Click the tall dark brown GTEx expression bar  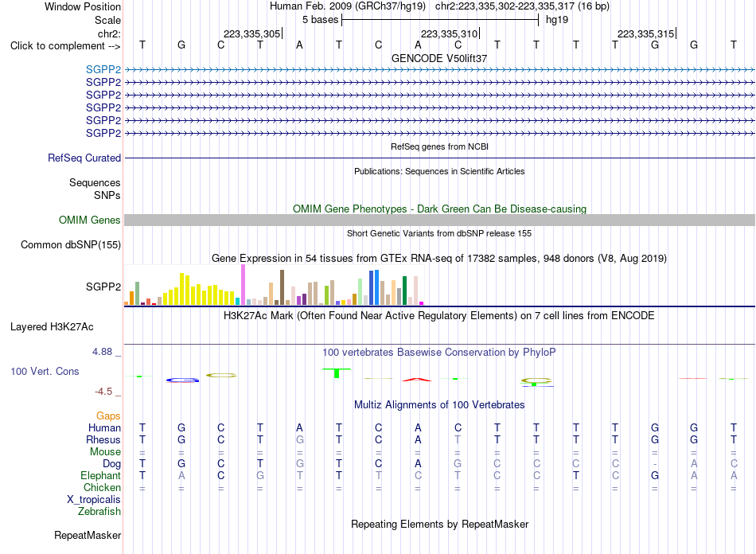tap(282, 287)
